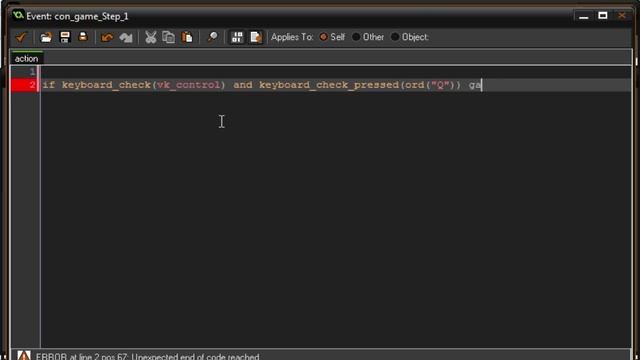Maximize the con_game_Step_1 event window

(x=603, y=16)
